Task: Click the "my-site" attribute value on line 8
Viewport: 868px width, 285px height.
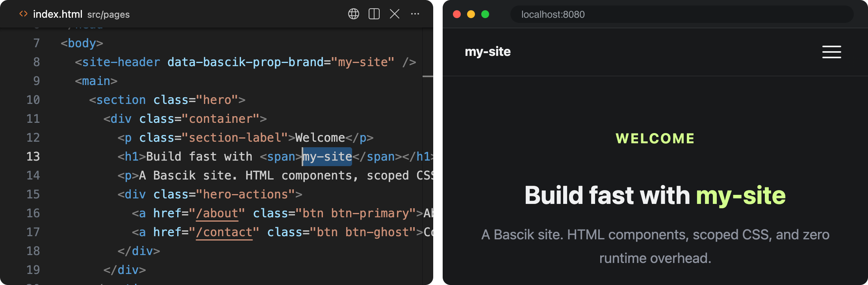Action: click(x=363, y=62)
